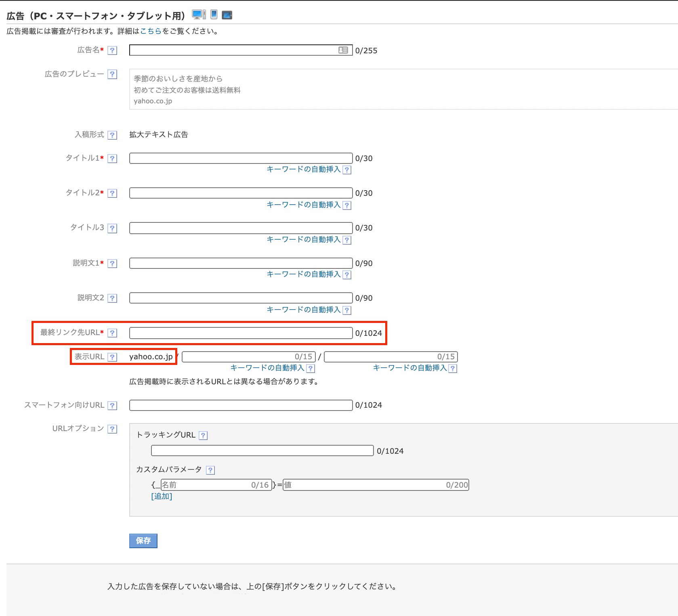Click help icon next to トラッキングURL
This screenshot has height=616, width=678.
point(204,436)
